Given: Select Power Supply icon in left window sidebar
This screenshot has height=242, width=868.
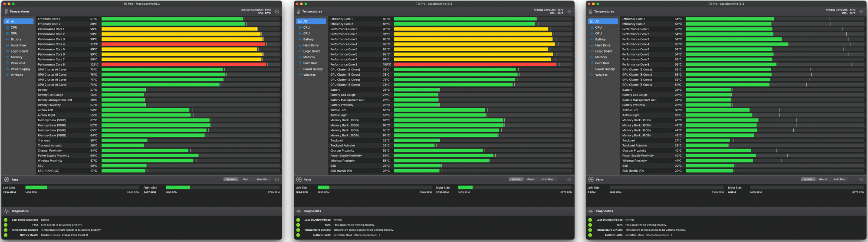Looking at the screenshot, I should point(7,69).
